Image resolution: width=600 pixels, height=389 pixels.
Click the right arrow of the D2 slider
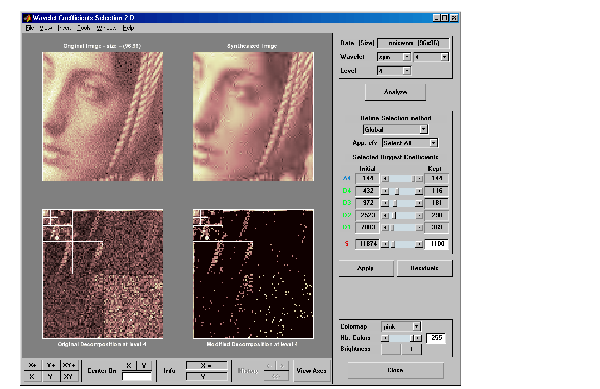(x=419, y=215)
